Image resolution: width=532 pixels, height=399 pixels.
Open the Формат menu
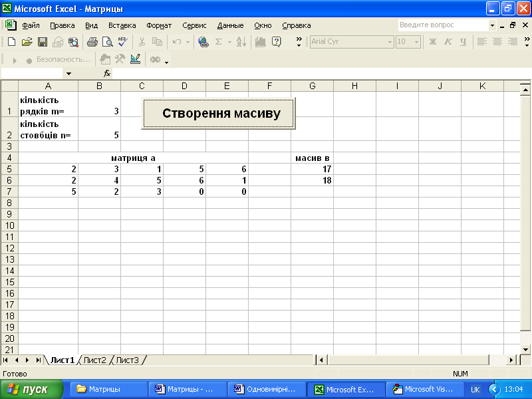[159, 25]
